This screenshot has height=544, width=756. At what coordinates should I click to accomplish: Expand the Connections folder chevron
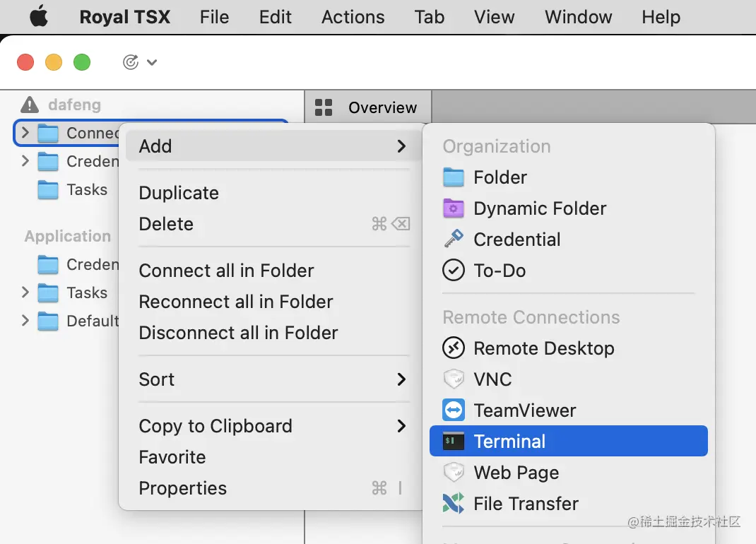pyautogui.click(x=25, y=132)
